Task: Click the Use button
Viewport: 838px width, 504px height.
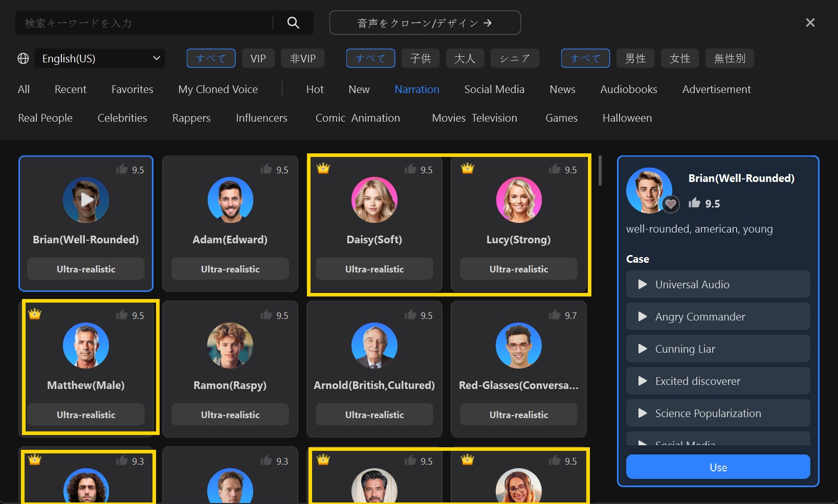Action: [x=718, y=467]
